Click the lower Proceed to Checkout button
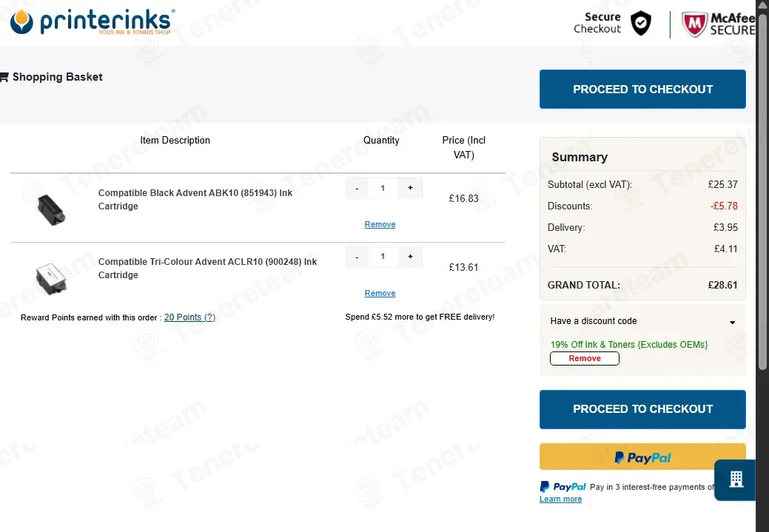Screen dimensions: 769x532 coord(642,409)
